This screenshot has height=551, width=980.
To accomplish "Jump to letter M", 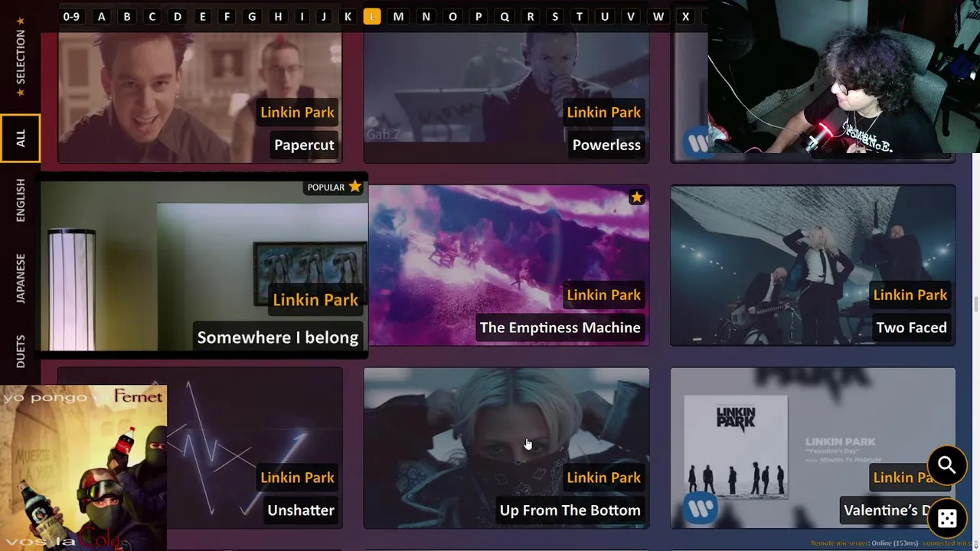I will point(398,16).
